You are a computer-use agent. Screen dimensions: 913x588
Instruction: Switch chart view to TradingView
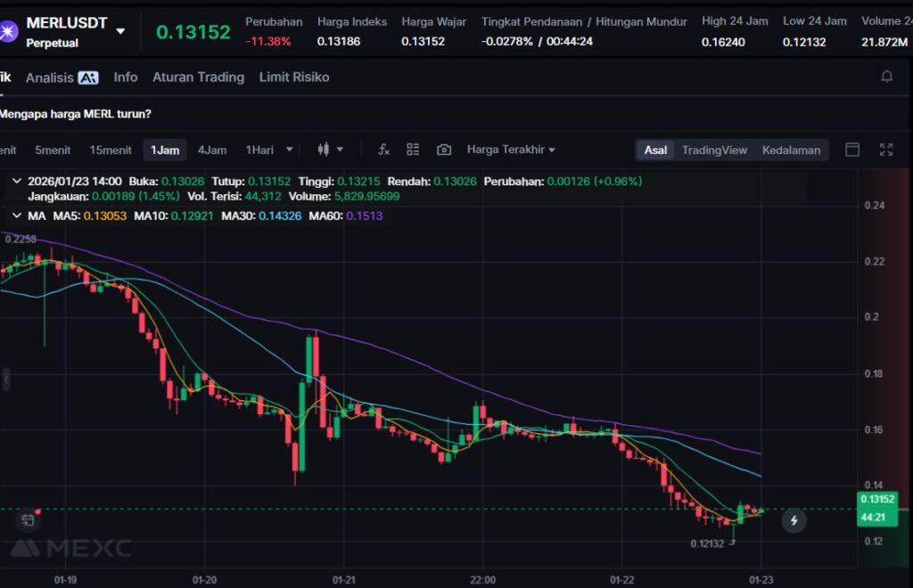click(x=714, y=150)
